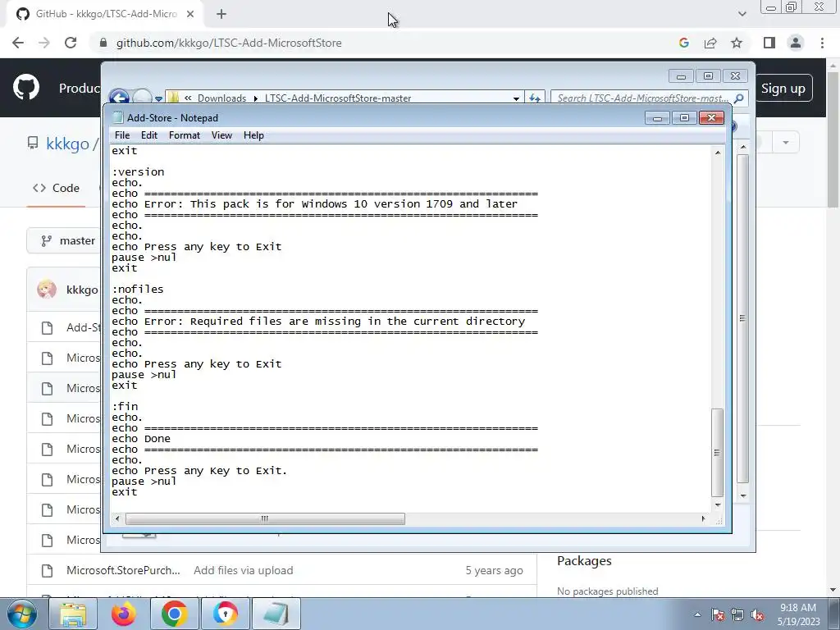
Task: Open the Chrome profile icon
Action: click(796, 43)
